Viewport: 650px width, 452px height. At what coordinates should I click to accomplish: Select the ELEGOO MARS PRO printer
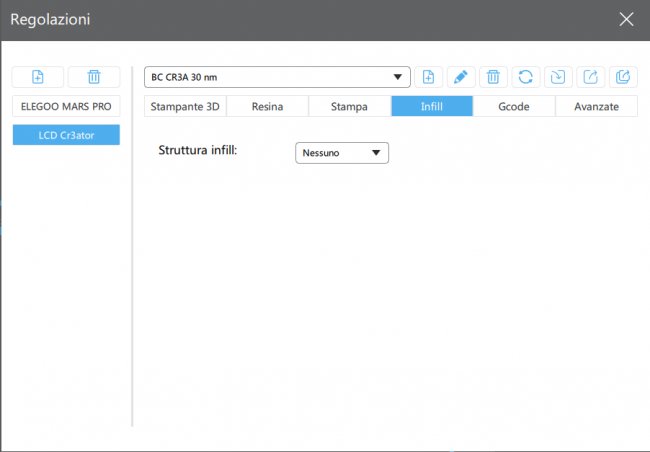(66, 106)
